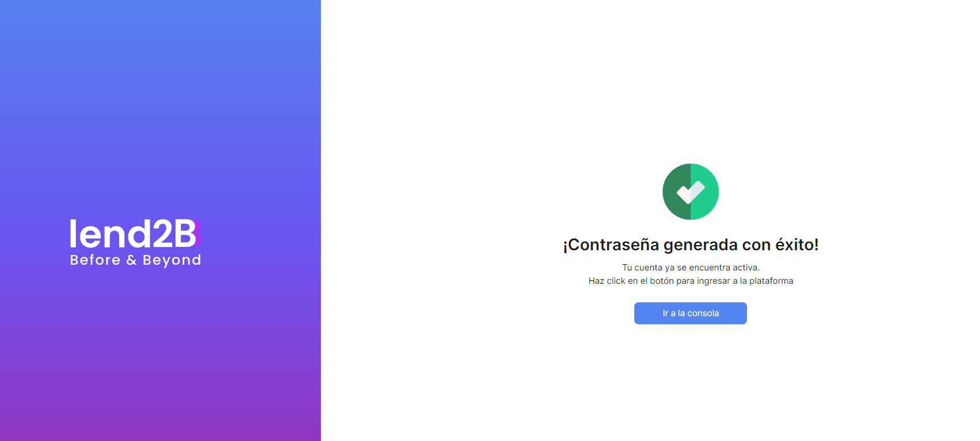Click the word 'consola' on the blue button
This screenshot has width=980, height=441.
703,313
